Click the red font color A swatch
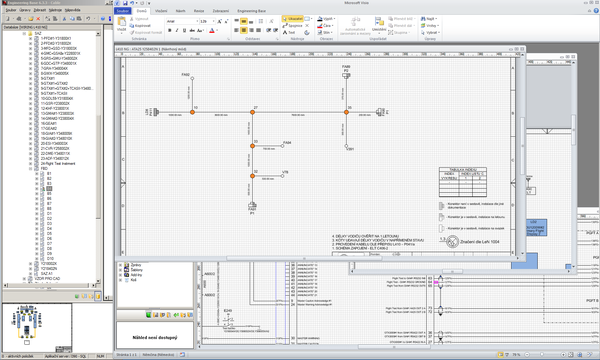 click(x=212, y=31)
